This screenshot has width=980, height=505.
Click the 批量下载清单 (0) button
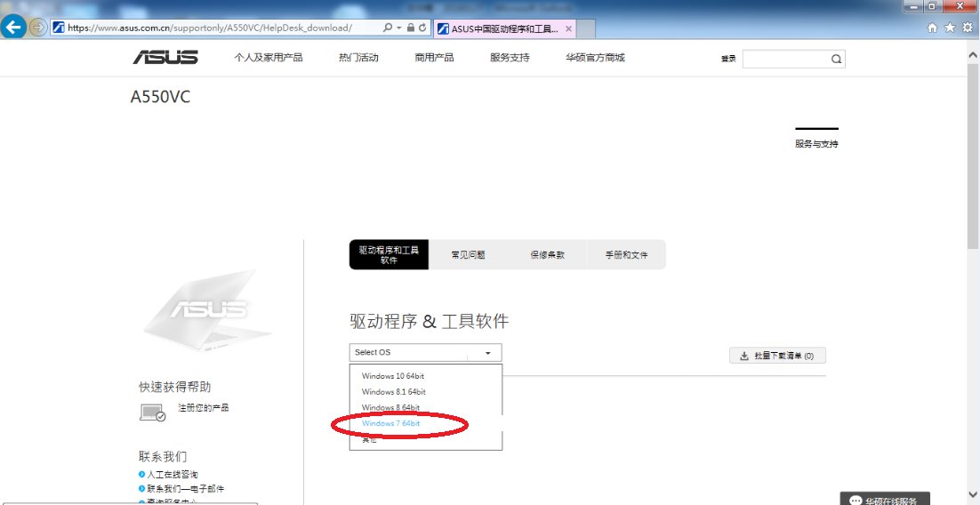777,356
